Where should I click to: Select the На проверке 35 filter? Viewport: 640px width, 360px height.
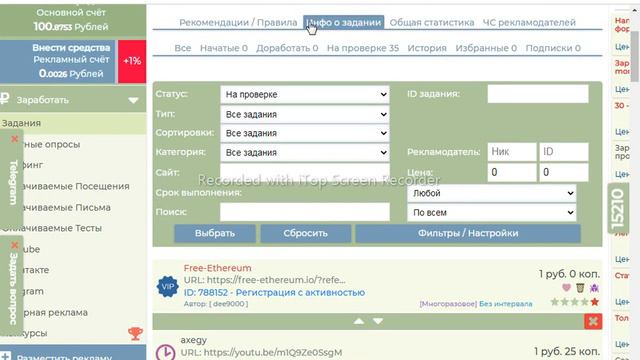(x=363, y=48)
